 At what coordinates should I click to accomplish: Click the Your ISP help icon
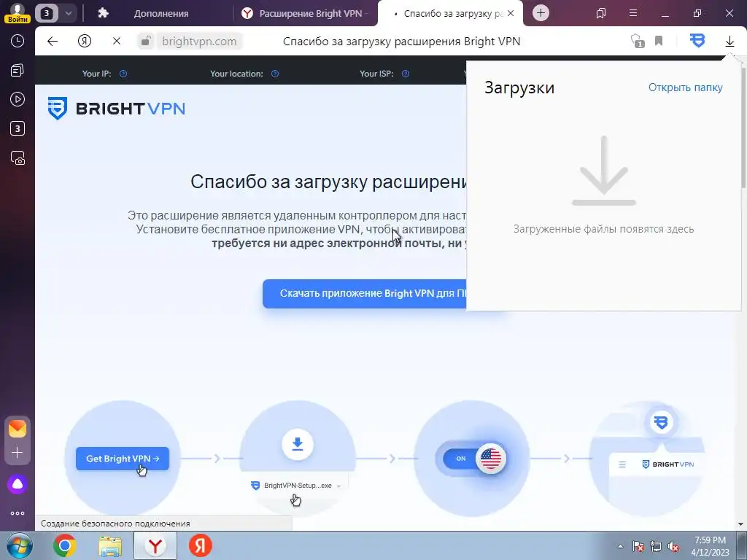(x=406, y=74)
